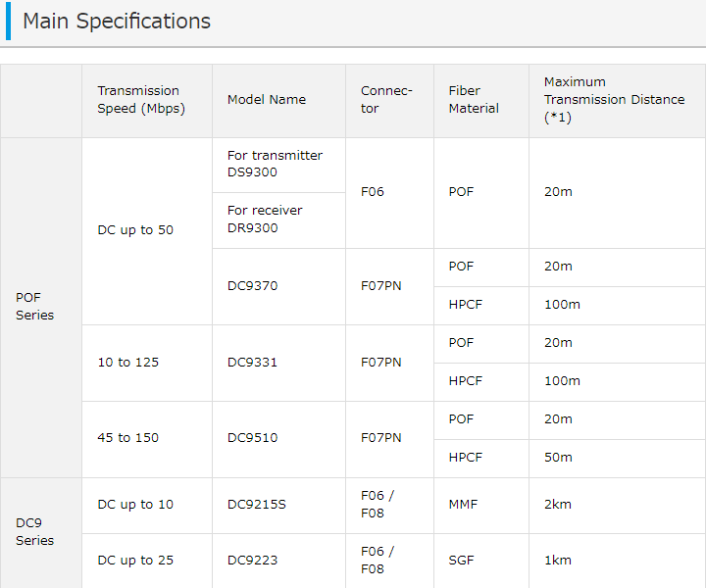This screenshot has height=588, width=706.
Task: Select the Fiber Material header cell
Action: [x=480, y=101]
